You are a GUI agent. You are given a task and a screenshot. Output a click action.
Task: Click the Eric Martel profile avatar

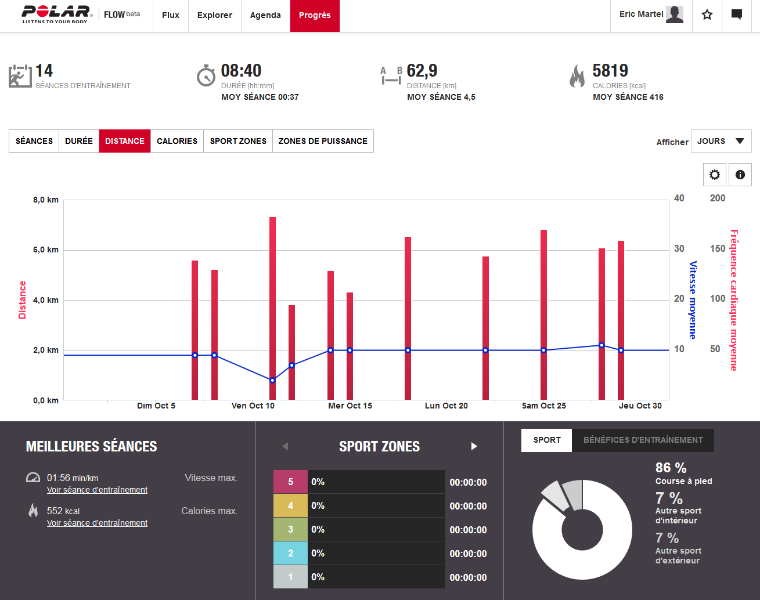pos(676,15)
